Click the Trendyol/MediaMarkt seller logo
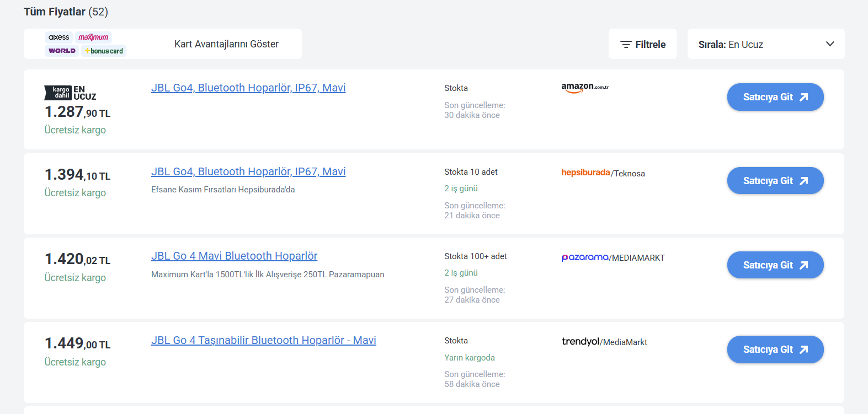868x414 pixels. click(x=604, y=342)
